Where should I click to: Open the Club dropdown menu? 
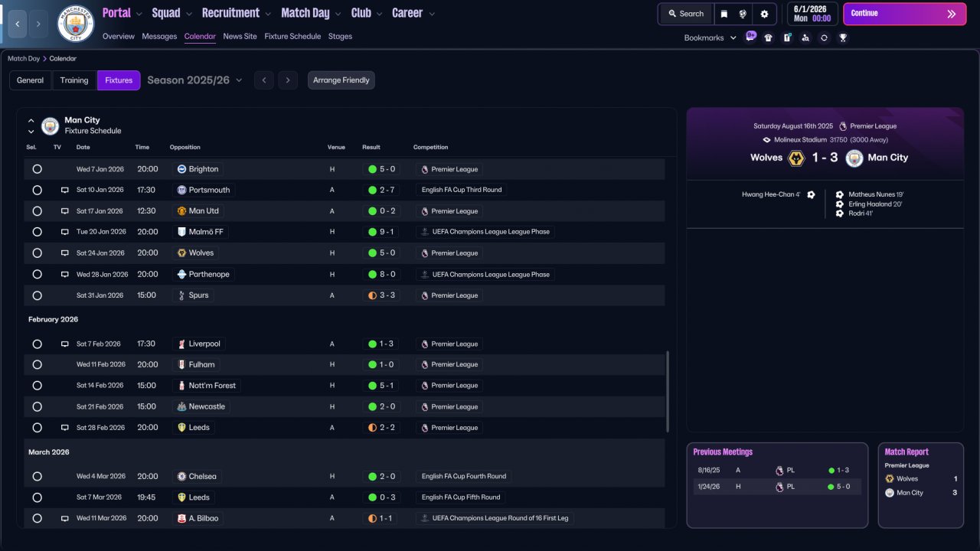point(367,13)
